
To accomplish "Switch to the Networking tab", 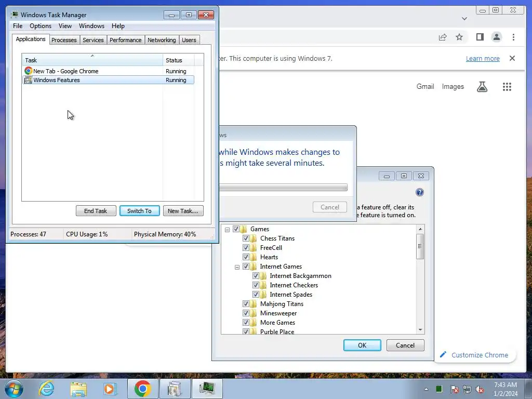I will 162,40.
